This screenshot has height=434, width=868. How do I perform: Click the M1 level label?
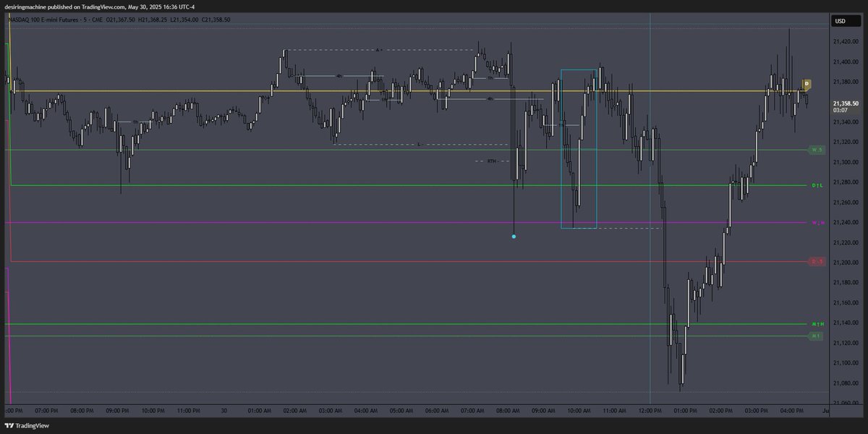pos(817,336)
